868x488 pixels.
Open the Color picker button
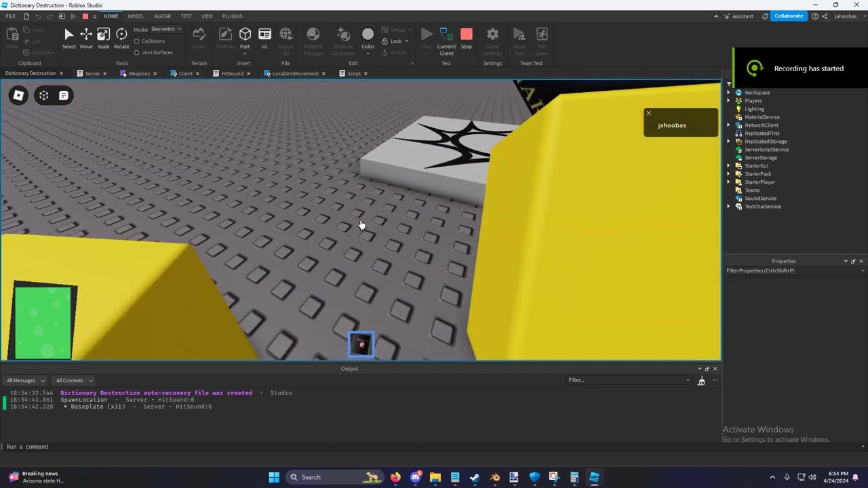[368, 39]
